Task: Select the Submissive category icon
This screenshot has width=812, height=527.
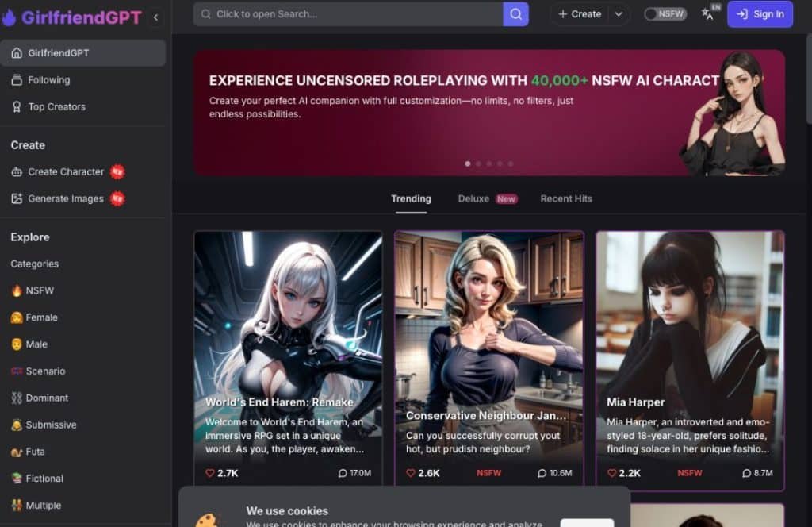Action: click(x=17, y=425)
